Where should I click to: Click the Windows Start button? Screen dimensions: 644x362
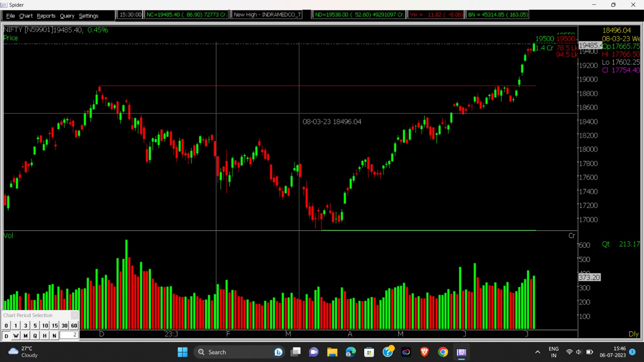click(x=182, y=352)
